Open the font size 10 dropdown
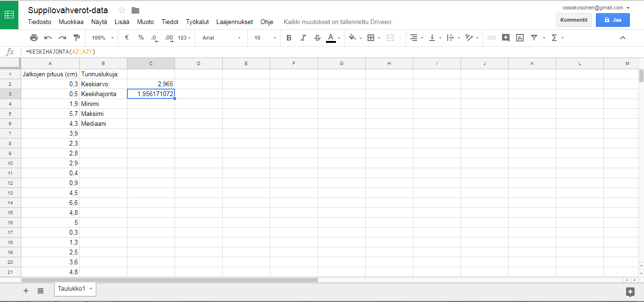The height and width of the screenshot is (302, 644). (x=264, y=38)
